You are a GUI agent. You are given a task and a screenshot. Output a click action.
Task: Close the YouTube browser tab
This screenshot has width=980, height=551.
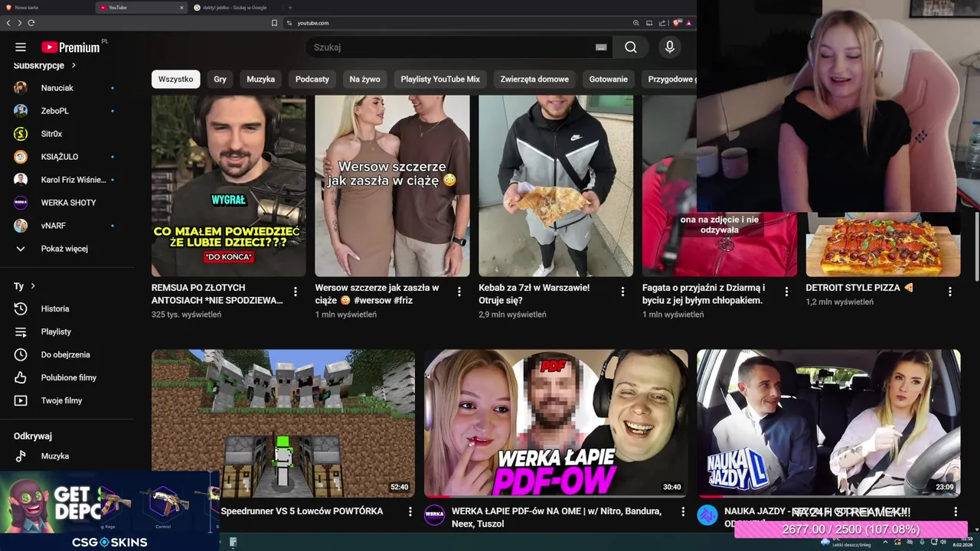[181, 8]
